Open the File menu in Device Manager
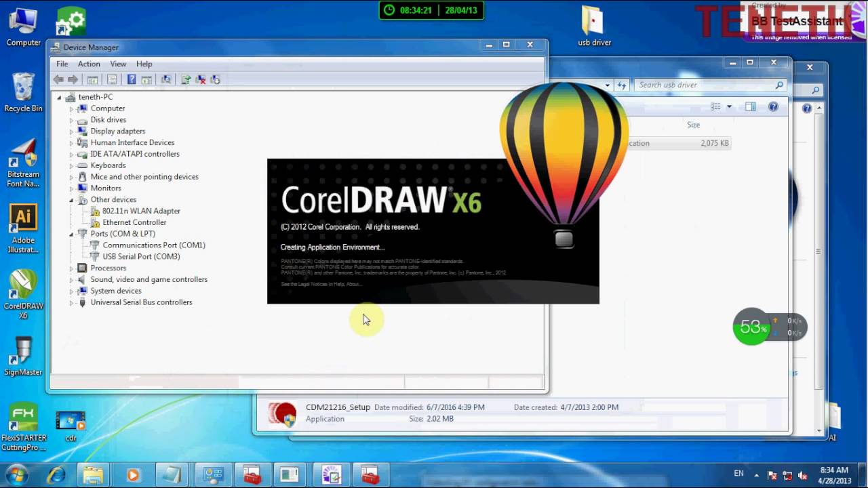This screenshot has width=868, height=488. [62, 64]
